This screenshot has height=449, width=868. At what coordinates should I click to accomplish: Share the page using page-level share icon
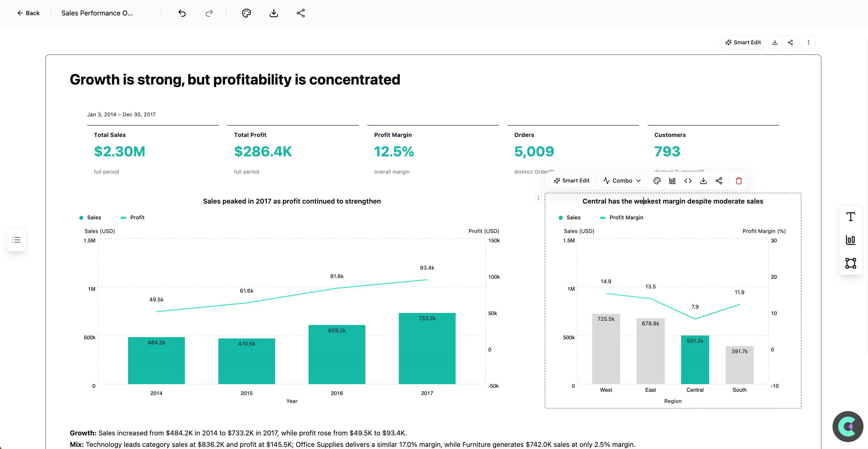coord(790,42)
